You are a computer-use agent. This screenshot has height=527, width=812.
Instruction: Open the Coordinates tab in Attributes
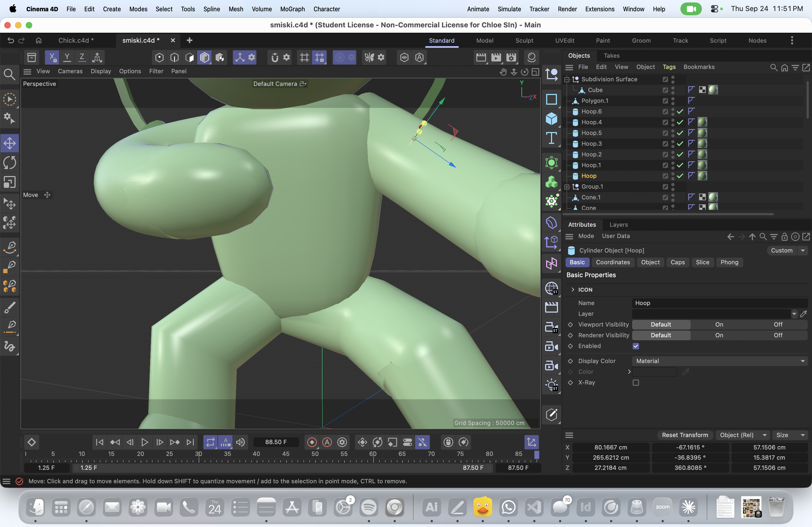coord(613,262)
